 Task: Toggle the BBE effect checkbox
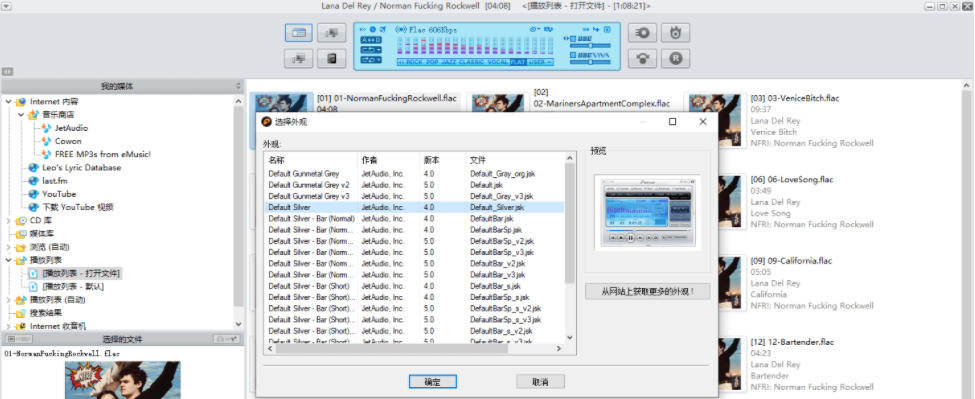(573, 39)
